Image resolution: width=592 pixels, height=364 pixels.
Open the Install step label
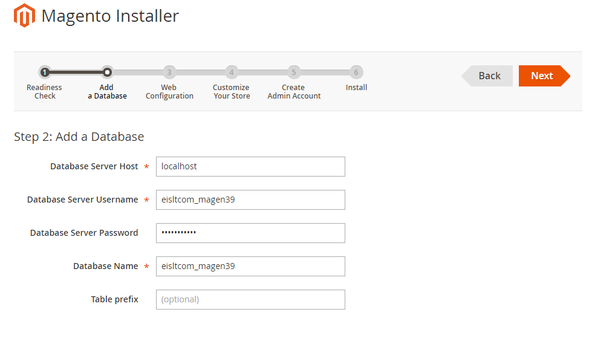tap(356, 88)
